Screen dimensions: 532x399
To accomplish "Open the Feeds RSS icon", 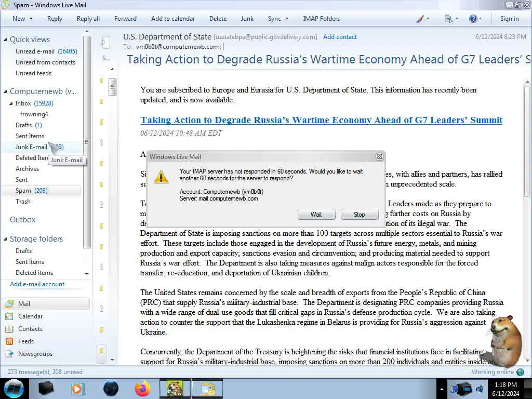I will (9, 341).
